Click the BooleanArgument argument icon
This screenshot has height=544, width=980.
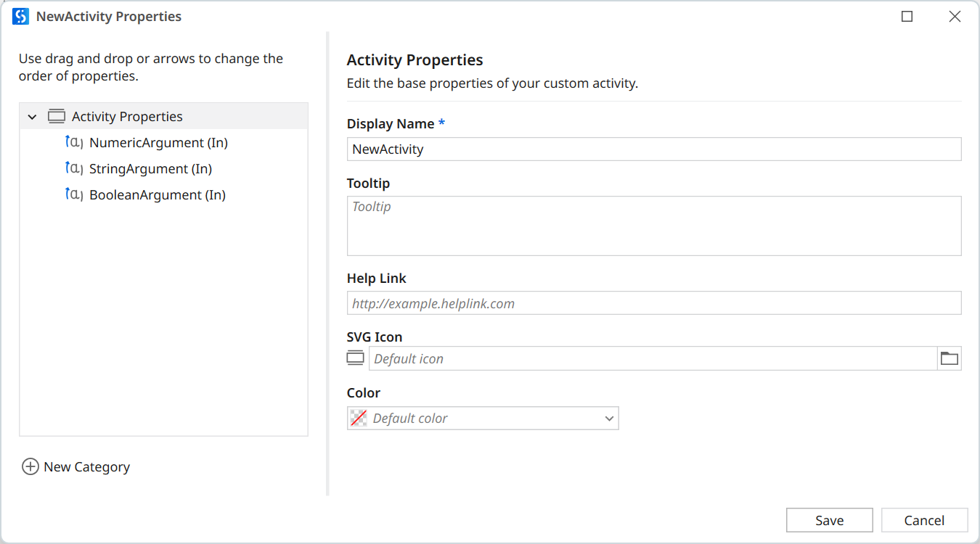click(74, 195)
